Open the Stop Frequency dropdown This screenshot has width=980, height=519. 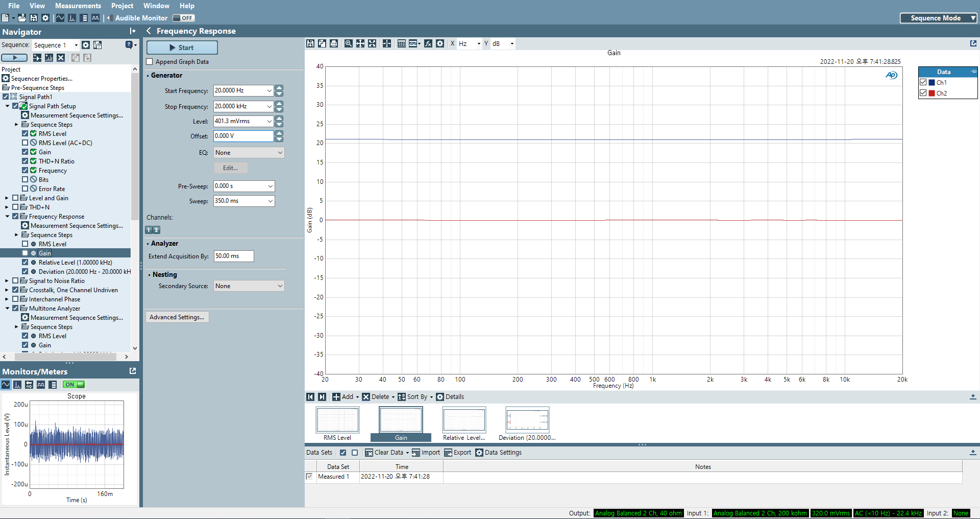[269, 106]
